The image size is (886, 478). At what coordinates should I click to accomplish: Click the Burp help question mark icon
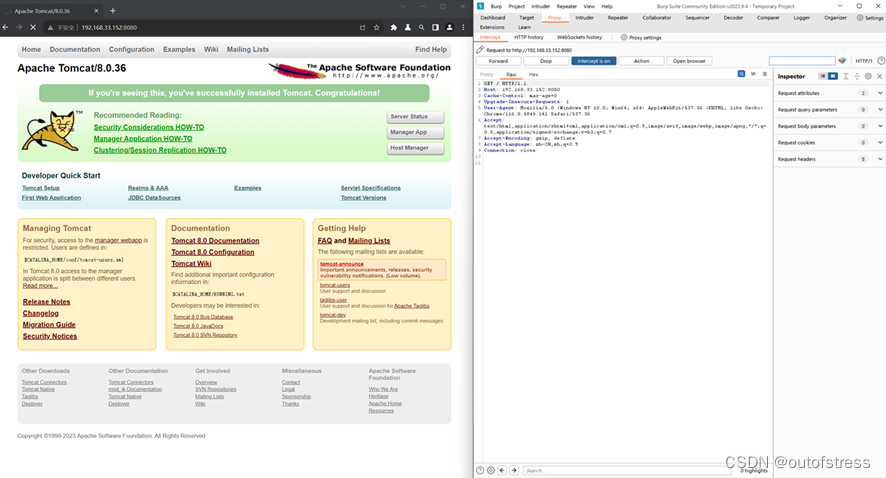tap(881, 60)
